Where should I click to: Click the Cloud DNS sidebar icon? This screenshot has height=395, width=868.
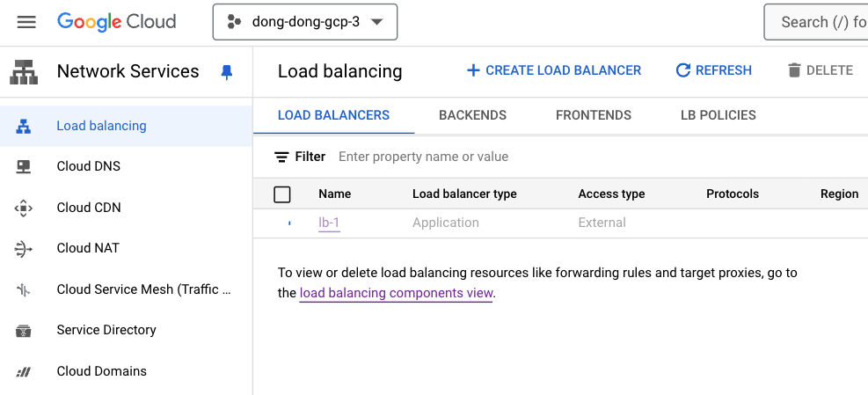[x=24, y=166]
